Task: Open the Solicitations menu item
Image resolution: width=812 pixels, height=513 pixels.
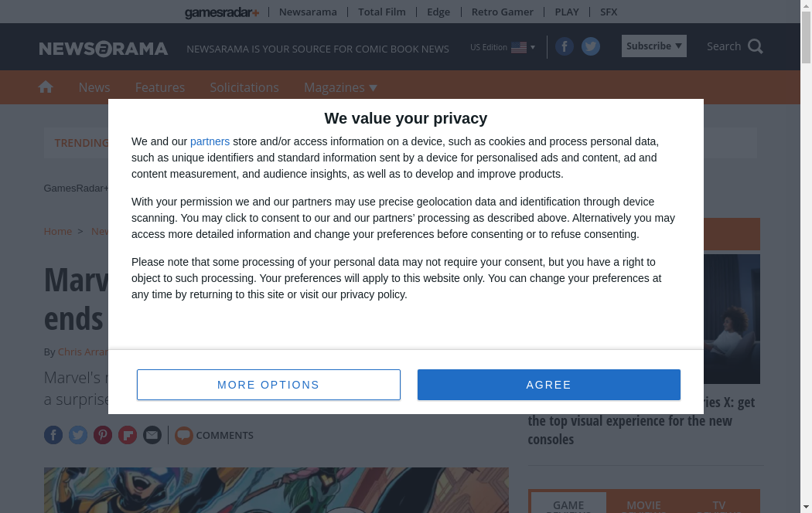Action: 244,87
